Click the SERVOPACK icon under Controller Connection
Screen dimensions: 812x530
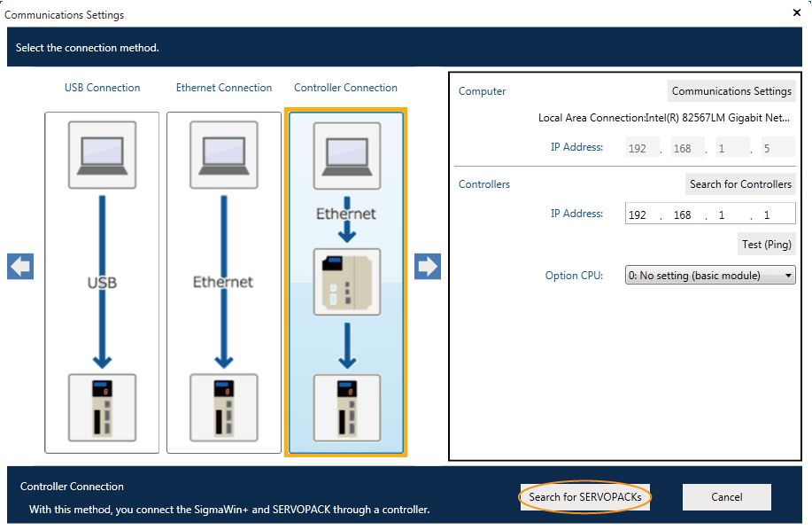point(346,407)
